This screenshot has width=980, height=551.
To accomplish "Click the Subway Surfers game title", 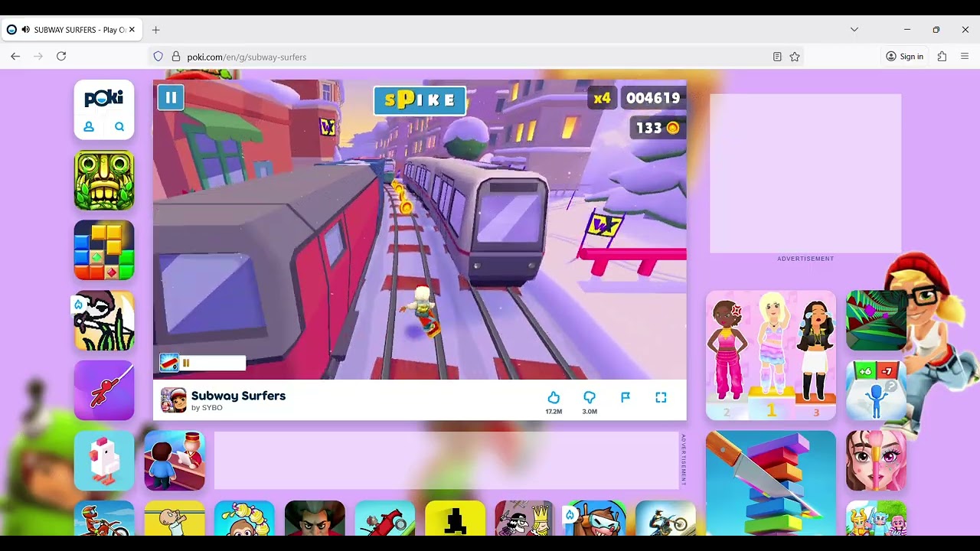I will tap(238, 396).
